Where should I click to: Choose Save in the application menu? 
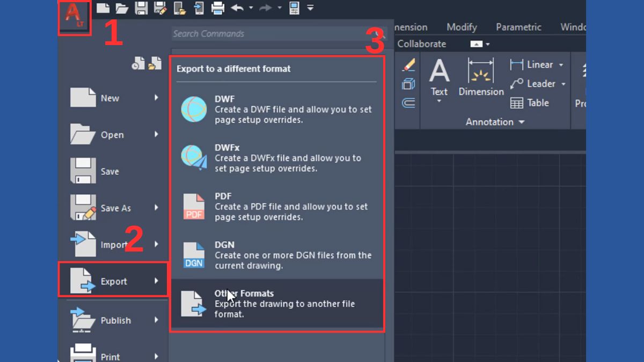tap(113, 171)
